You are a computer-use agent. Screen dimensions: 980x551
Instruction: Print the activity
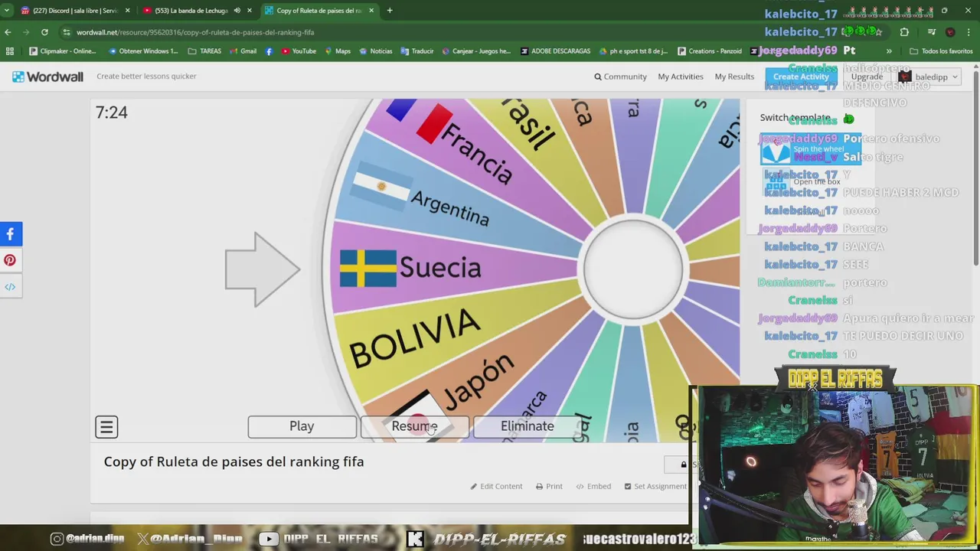(x=549, y=486)
